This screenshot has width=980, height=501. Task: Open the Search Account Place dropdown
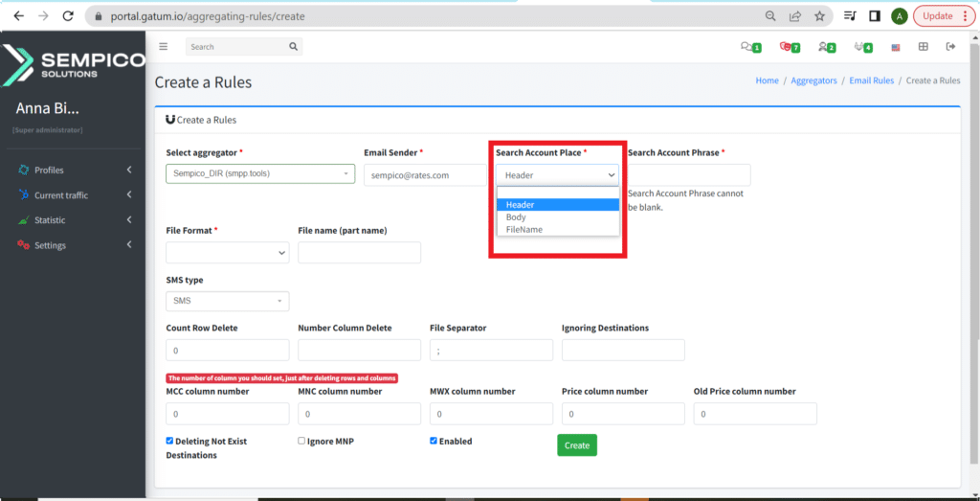(558, 175)
